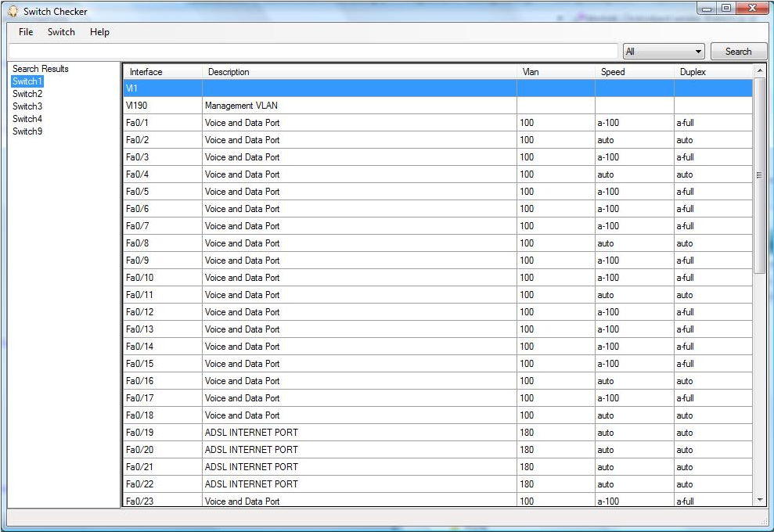Select the Fa0/2 interface cell

tap(163, 140)
